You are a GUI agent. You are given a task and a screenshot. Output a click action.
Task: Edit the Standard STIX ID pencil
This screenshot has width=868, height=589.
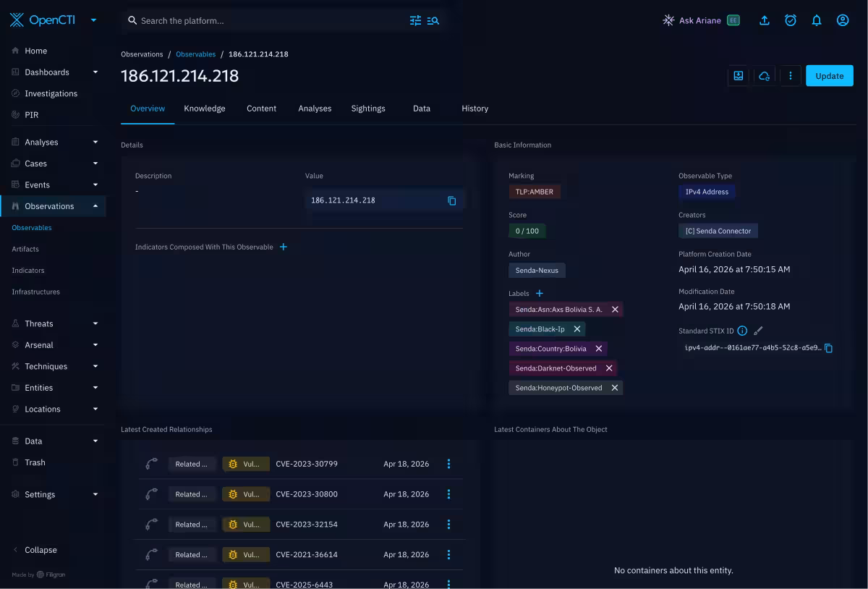[x=758, y=331]
